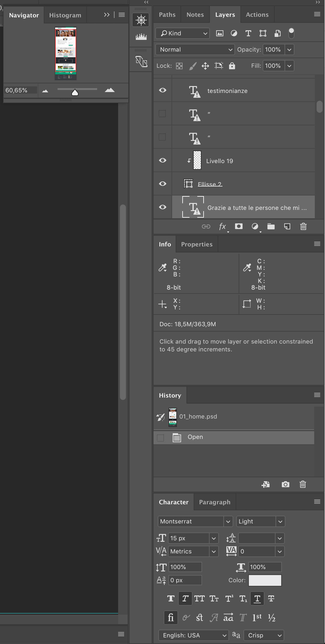Hide the Livello 19 layer
Image resolution: width=325 pixels, height=644 pixels.
click(162, 160)
